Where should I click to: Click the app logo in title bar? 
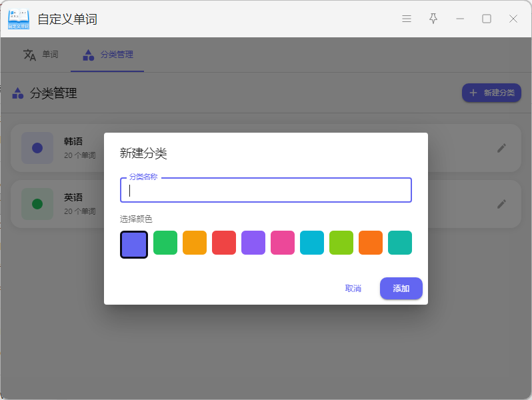(x=19, y=19)
